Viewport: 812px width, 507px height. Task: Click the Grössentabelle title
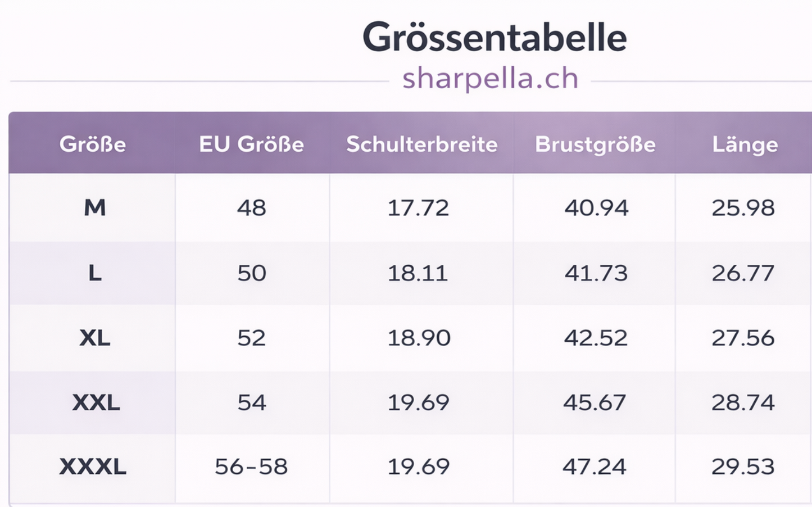pyautogui.click(x=495, y=38)
